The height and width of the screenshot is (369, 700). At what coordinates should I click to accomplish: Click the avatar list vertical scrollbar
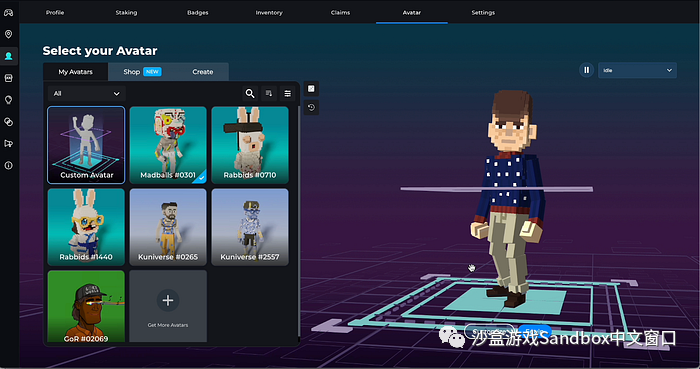[298, 222]
